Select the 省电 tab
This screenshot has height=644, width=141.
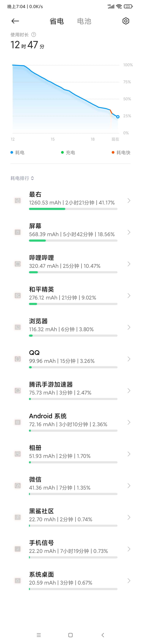[57, 21]
